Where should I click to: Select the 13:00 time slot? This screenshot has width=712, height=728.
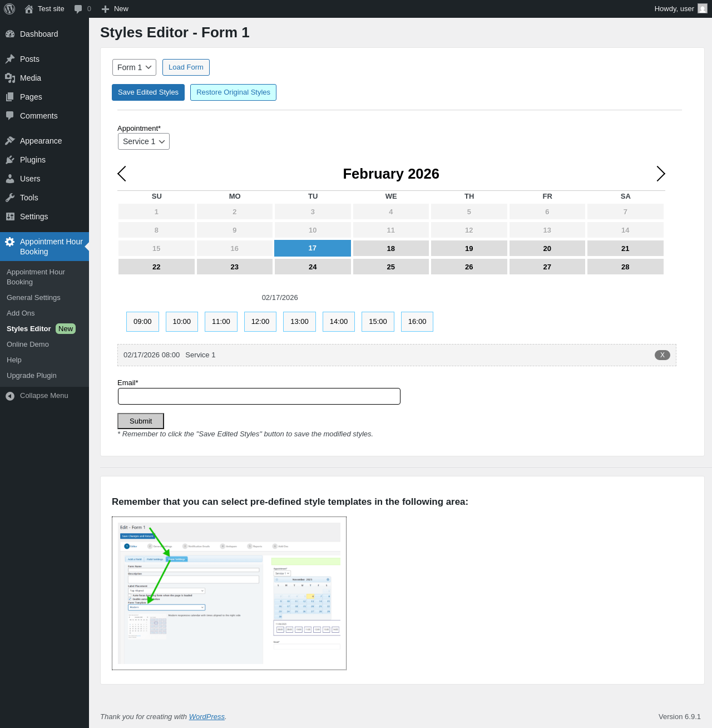299,322
